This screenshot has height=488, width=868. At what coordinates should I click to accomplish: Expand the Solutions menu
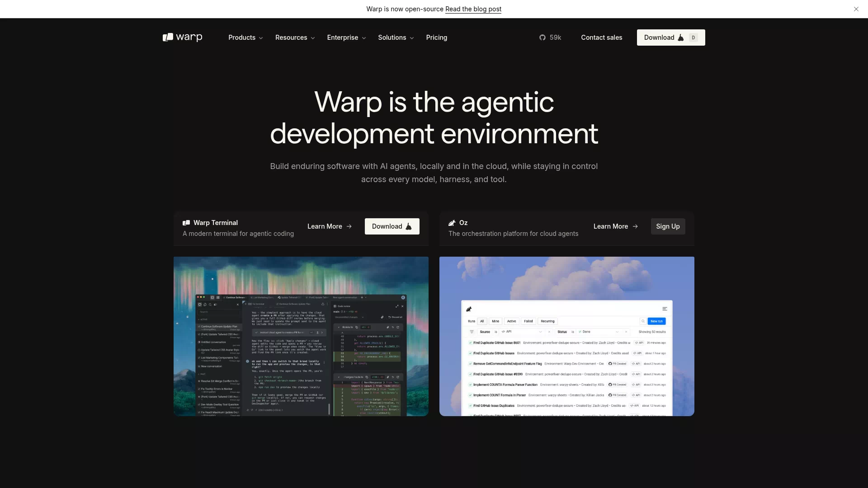396,38
